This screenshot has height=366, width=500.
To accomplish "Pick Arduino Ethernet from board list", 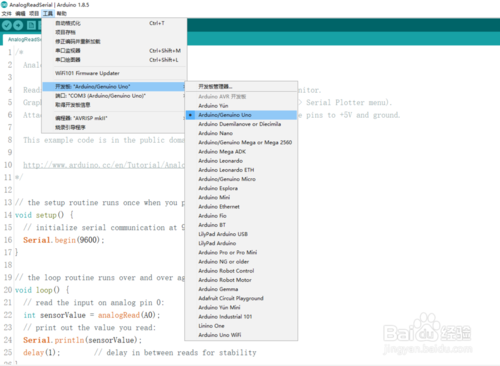I will coord(241,207).
